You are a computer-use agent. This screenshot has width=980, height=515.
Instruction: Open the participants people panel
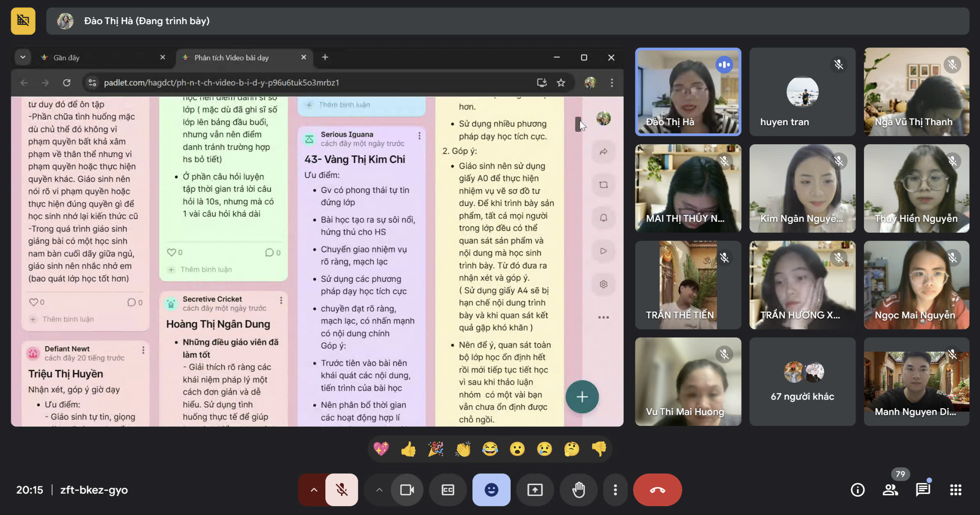point(890,490)
